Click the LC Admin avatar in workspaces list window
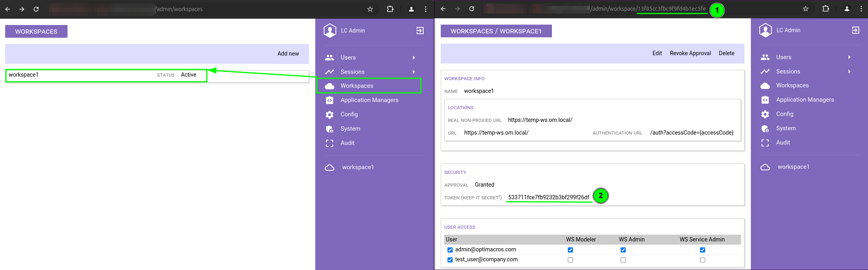The image size is (868, 270). [330, 31]
